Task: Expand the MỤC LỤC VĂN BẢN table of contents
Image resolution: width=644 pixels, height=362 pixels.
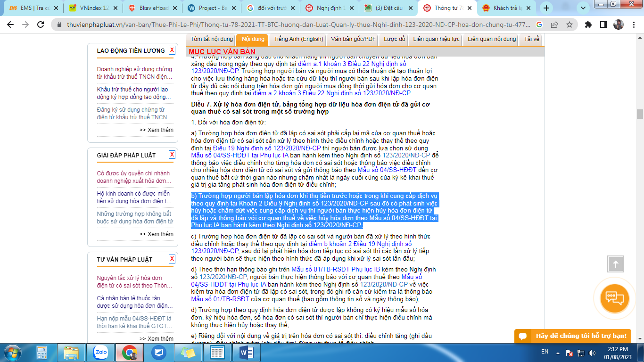Action: 222,52
